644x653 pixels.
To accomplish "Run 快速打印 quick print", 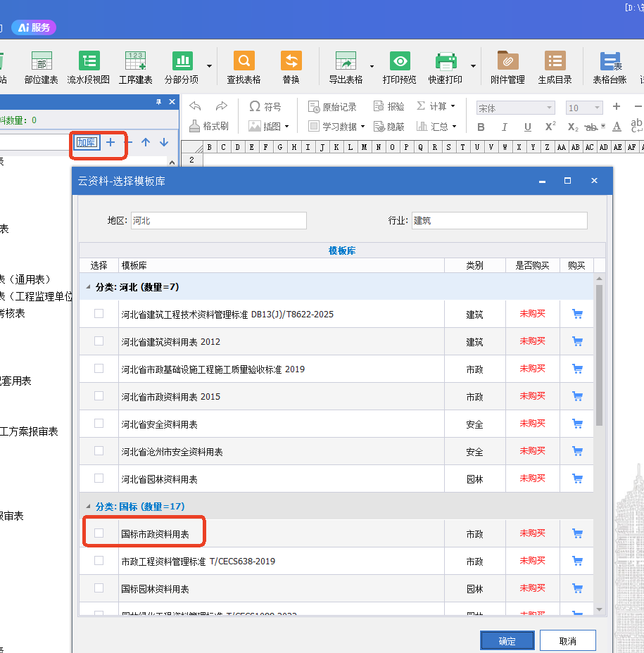I will point(446,68).
